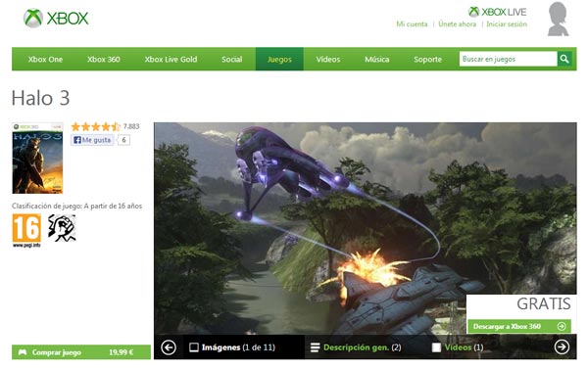Image resolution: width=588 pixels, height=369 pixels.
Task: Click the Buscar en juegos search field
Action: (x=508, y=59)
